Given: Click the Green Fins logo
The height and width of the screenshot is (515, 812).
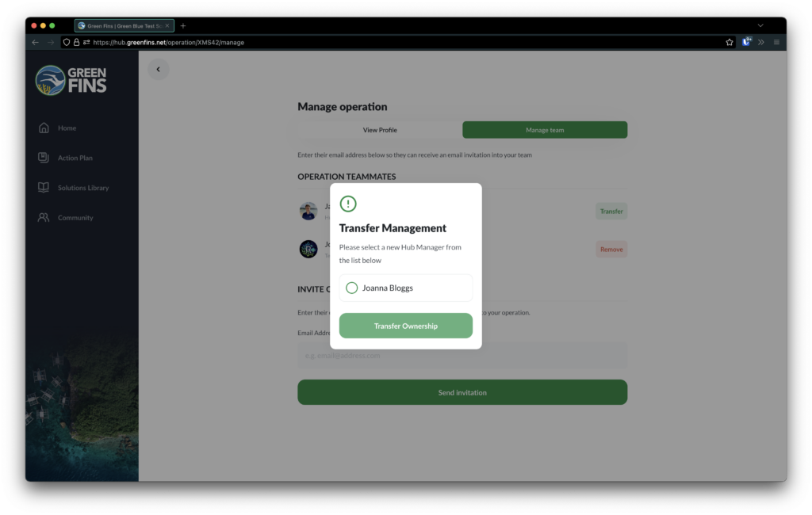Looking at the screenshot, I should pos(71,79).
